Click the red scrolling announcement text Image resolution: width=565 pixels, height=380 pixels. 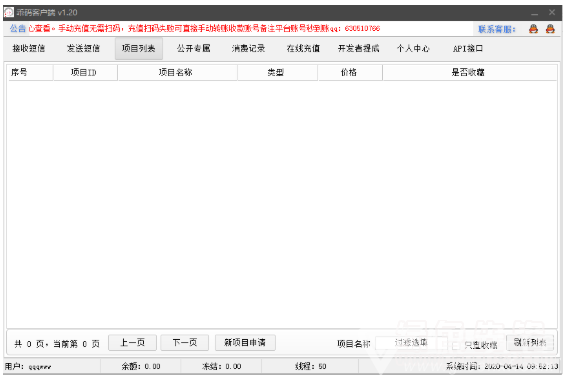(x=204, y=28)
